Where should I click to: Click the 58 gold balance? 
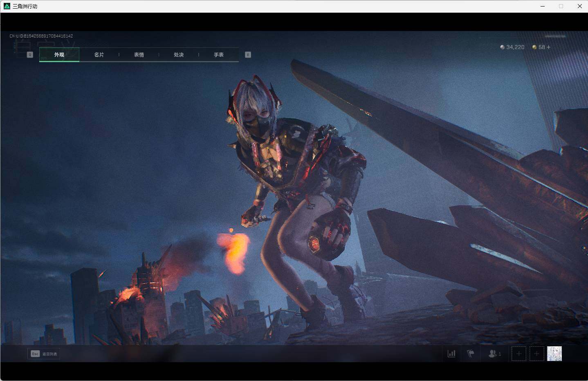pyautogui.click(x=542, y=47)
